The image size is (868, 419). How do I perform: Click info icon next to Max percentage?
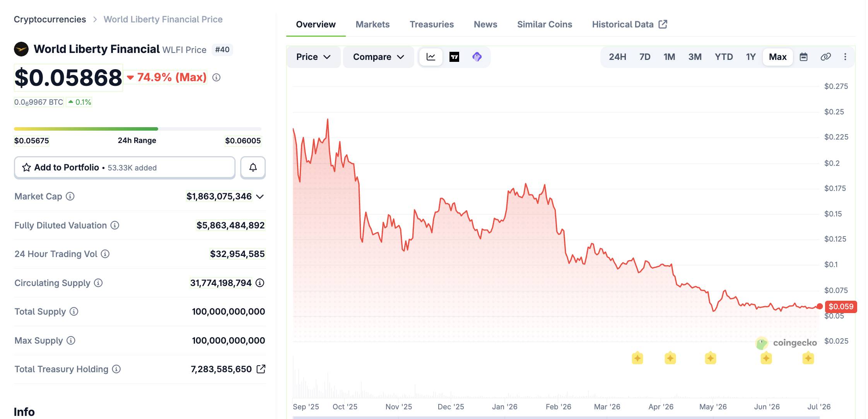coord(217,78)
